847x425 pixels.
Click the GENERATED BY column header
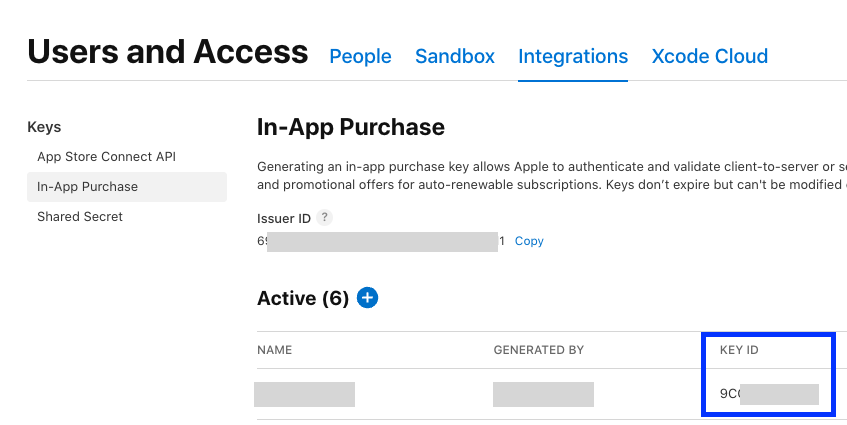538,351
